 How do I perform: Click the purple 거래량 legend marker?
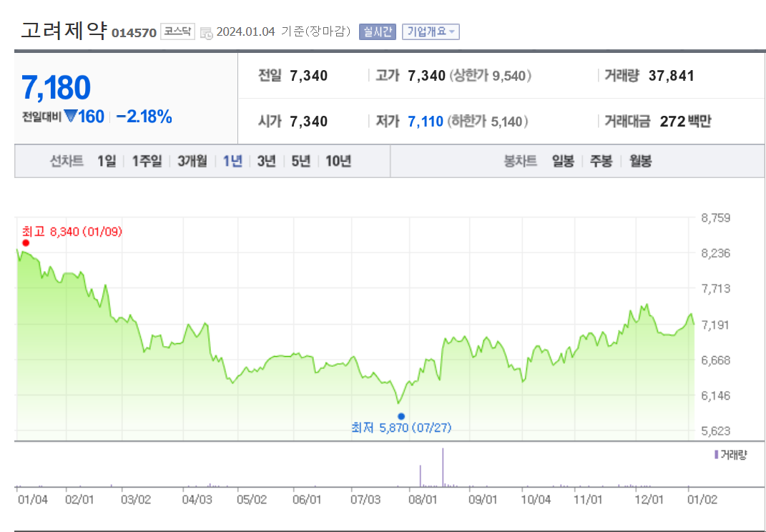(x=716, y=455)
